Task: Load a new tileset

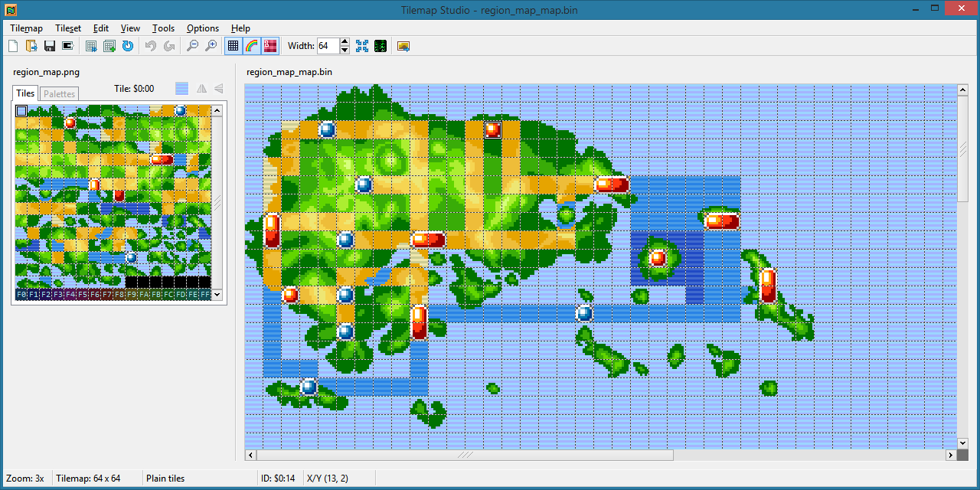Action: (x=91, y=45)
